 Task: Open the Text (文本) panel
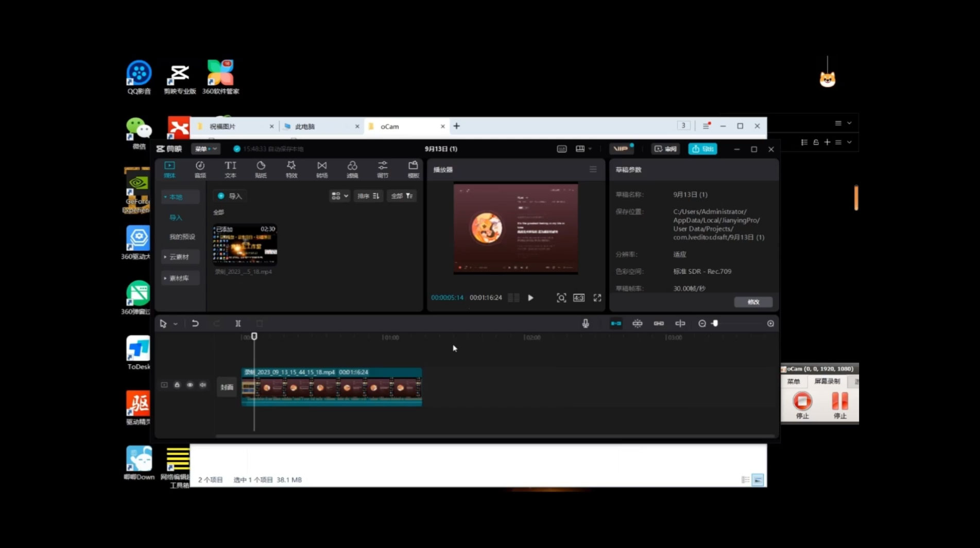230,169
